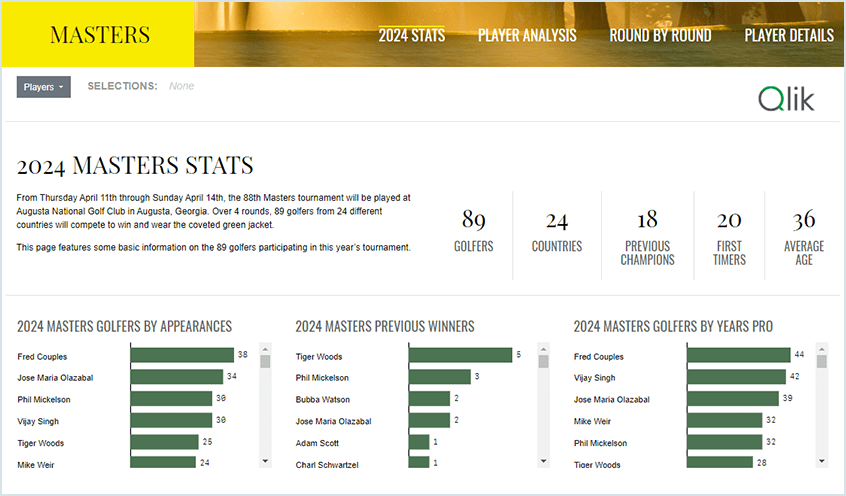Click 'Charl Schwartzel' label in Previous Winners chart
This screenshot has width=846, height=496.
(x=327, y=465)
